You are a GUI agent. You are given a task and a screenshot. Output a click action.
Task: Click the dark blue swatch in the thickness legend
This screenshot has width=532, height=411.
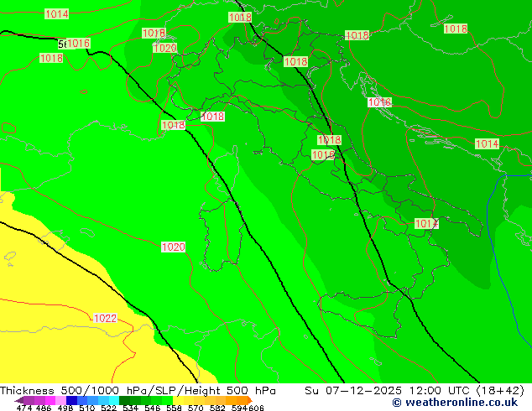pyautogui.click(x=71, y=400)
